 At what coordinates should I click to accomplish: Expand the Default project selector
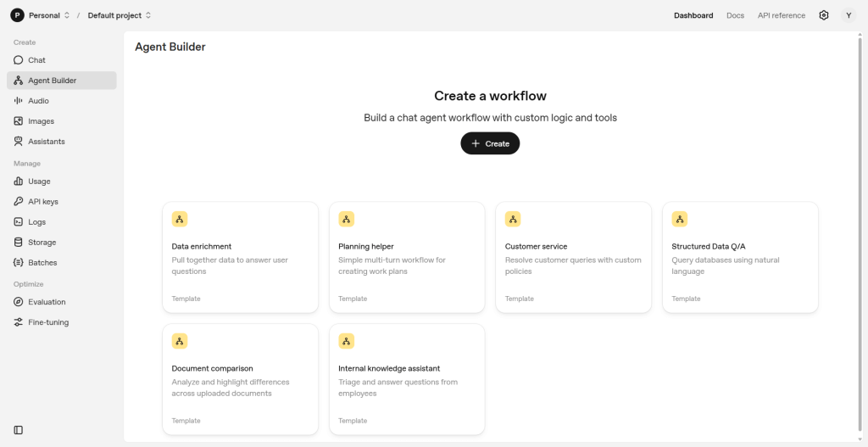click(x=120, y=15)
